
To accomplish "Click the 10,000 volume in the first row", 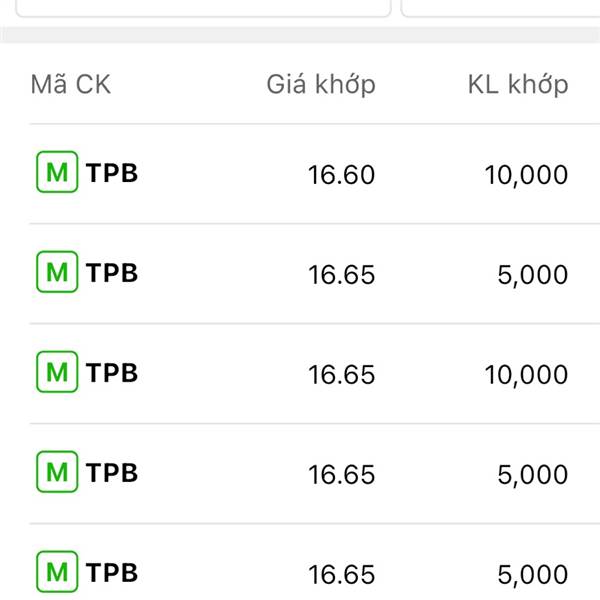I will click(526, 176).
